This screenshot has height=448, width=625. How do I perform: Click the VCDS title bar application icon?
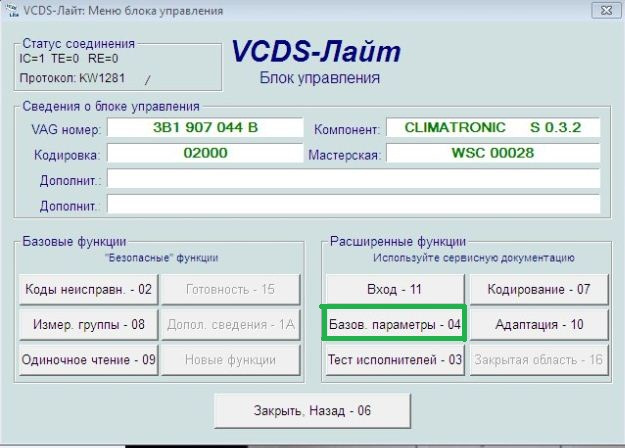pos(13,11)
